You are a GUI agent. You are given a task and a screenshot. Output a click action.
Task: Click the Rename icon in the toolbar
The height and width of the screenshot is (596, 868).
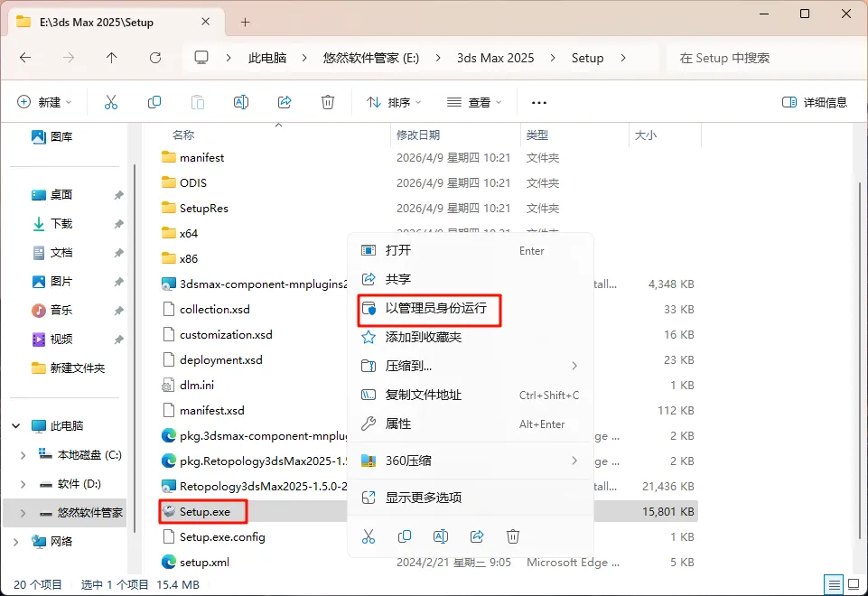tap(241, 102)
